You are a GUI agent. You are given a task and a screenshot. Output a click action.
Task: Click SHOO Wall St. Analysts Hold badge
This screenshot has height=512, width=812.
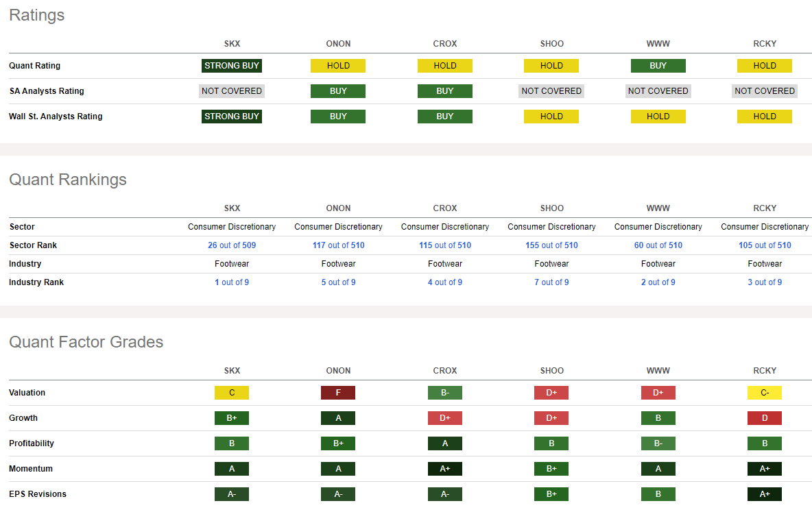[x=551, y=117]
